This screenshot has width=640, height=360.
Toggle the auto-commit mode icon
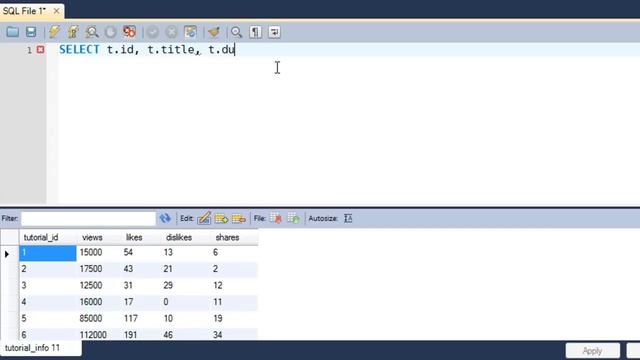[x=190, y=32]
